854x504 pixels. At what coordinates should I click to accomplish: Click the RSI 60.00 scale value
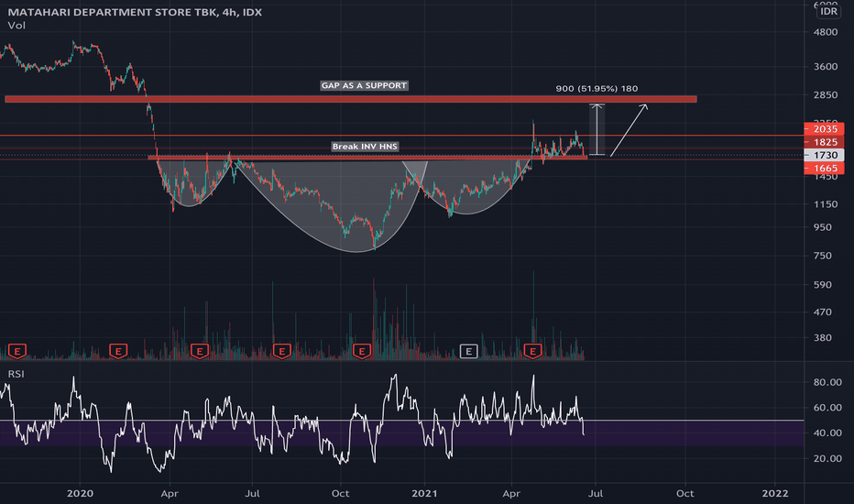coord(827,408)
